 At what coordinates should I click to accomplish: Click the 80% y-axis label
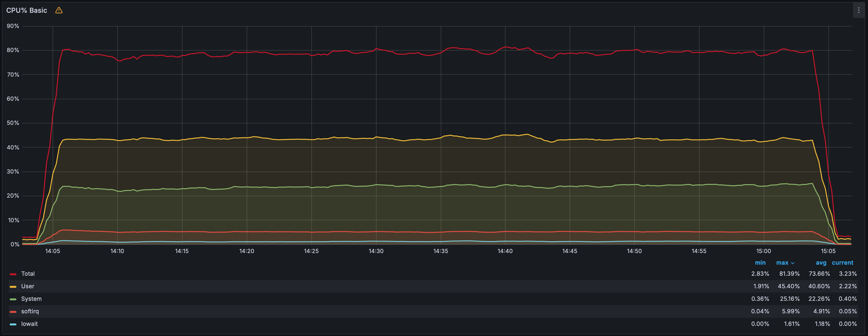[x=13, y=50]
